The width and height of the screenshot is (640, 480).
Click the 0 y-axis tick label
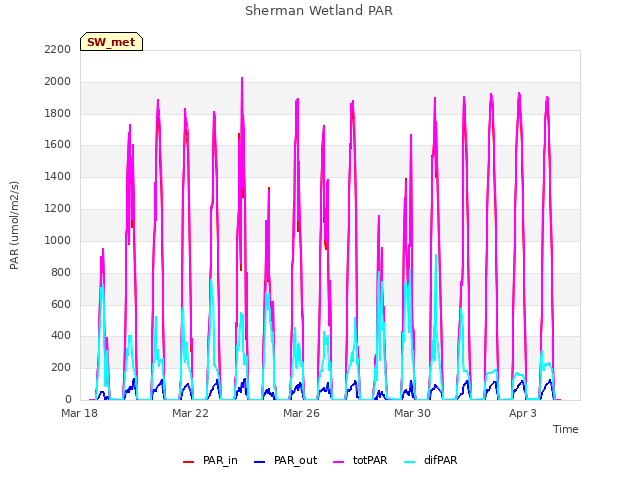point(68,400)
